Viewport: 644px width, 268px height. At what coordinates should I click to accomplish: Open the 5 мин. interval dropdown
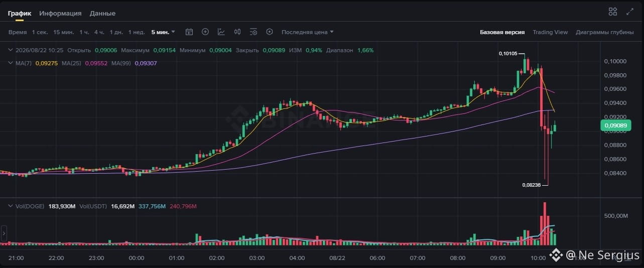(x=163, y=32)
